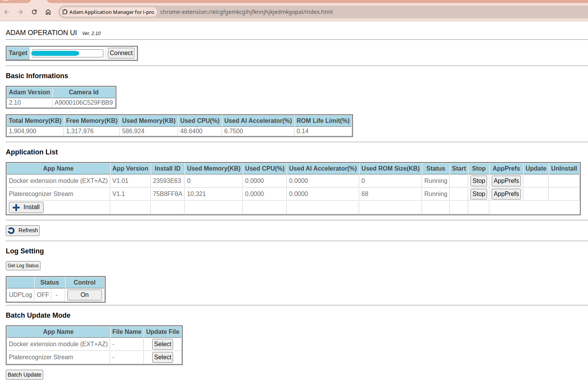Refresh the application list

click(23, 230)
